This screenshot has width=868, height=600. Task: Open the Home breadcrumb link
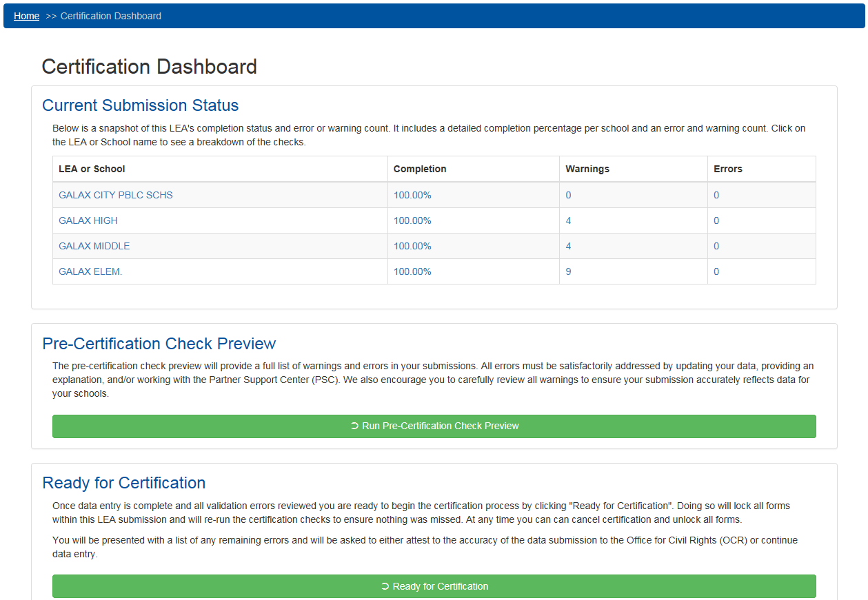pos(26,16)
